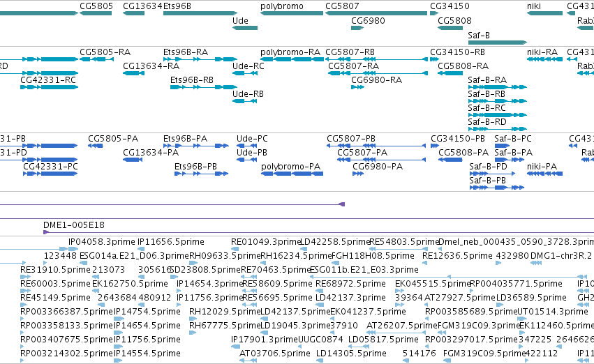The width and height of the screenshot is (594, 364).
Task: Select the Ude gene label
Action: point(240,21)
